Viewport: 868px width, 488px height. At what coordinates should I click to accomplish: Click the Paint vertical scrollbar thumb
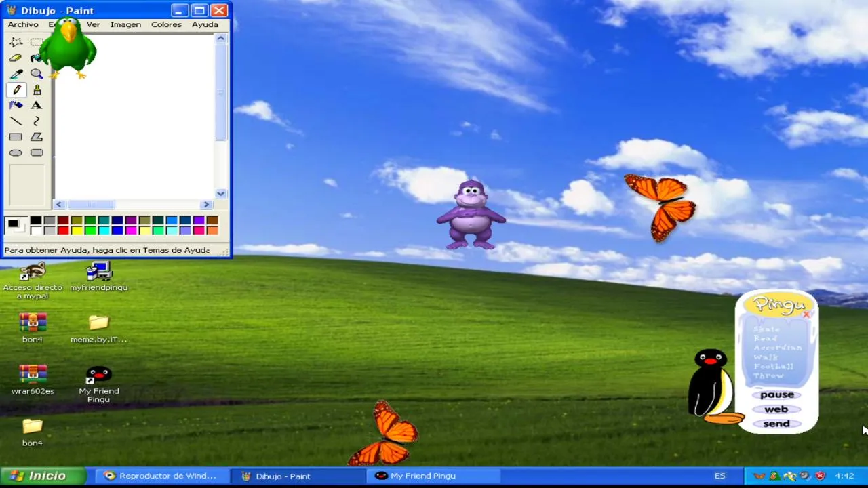tap(220, 94)
